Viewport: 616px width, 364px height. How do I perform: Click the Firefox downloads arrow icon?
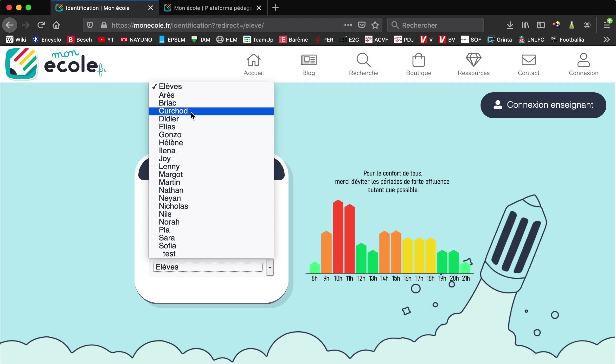(510, 25)
